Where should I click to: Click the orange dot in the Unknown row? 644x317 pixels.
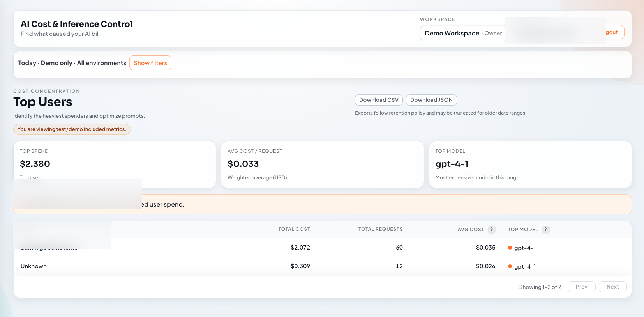[x=510, y=266]
